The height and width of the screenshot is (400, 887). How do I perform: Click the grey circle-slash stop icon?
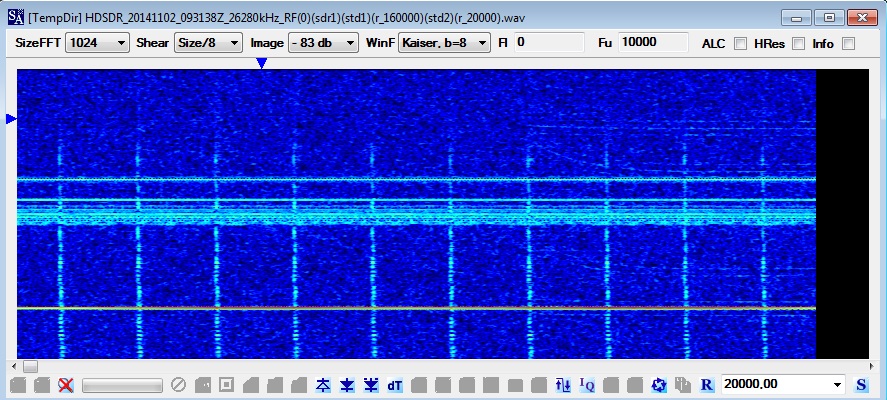click(179, 385)
